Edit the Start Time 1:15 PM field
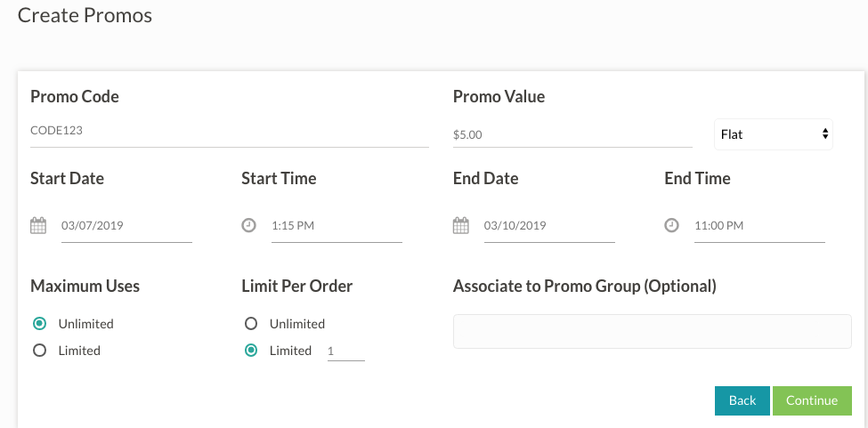The height and width of the screenshot is (428, 868). [x=336, y=226]
